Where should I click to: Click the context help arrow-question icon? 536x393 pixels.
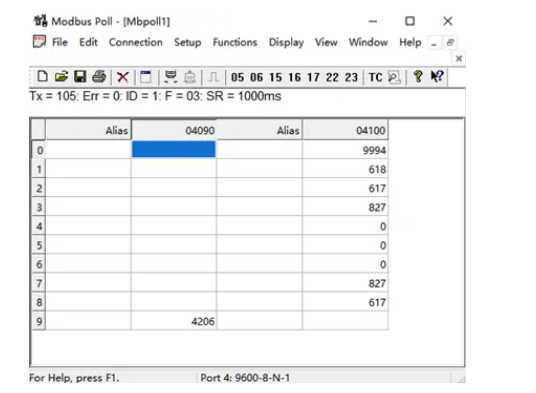[x=437, y=77]
